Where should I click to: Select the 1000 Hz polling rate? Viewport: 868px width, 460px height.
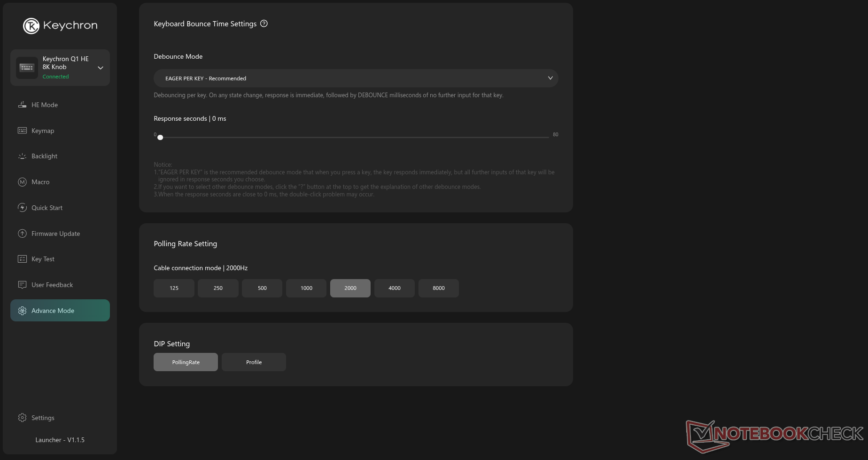(x=306, y=288)
